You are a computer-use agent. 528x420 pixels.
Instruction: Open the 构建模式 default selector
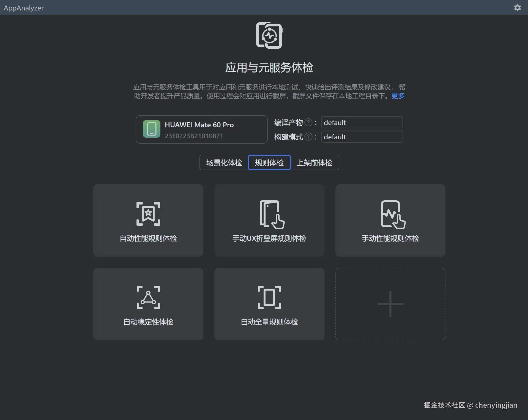pyautogui.click(x=362, y=137)
